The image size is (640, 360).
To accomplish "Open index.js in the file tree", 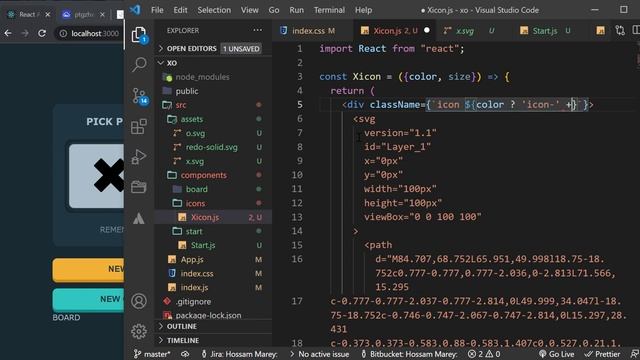I will point(213,287).
